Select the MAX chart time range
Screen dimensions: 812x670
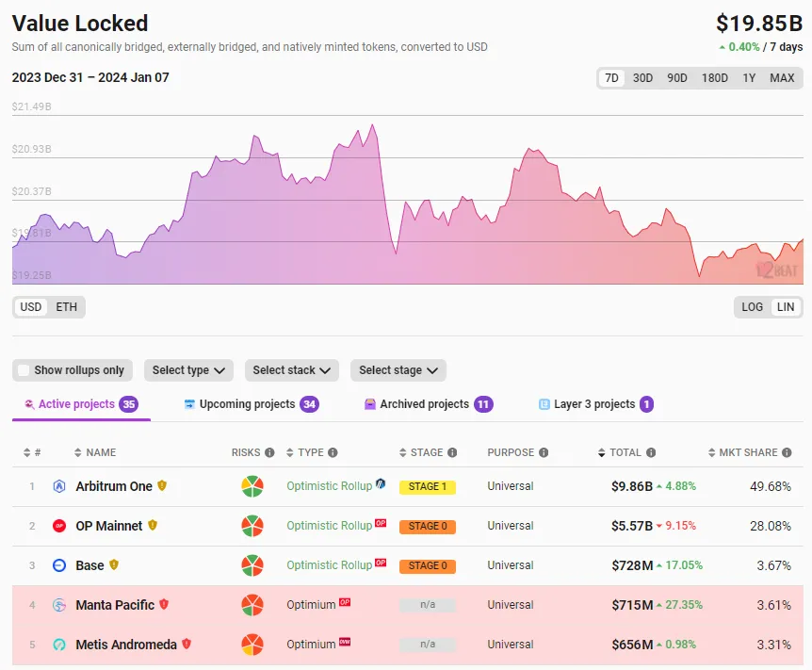(x=782, y=78)
